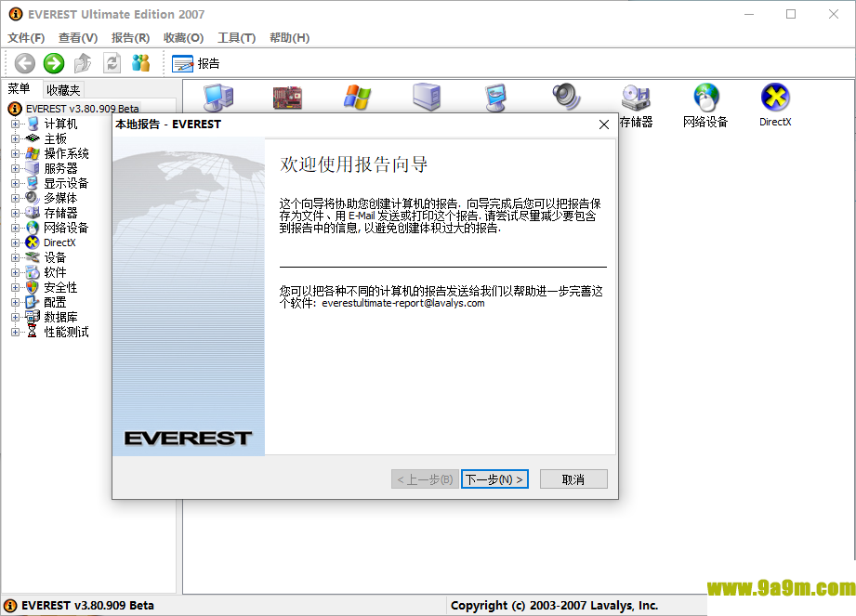Select the 网络设备 text in the tree
Image resolution: width=856 pixels, height=616 pixels.
[66, 228]
